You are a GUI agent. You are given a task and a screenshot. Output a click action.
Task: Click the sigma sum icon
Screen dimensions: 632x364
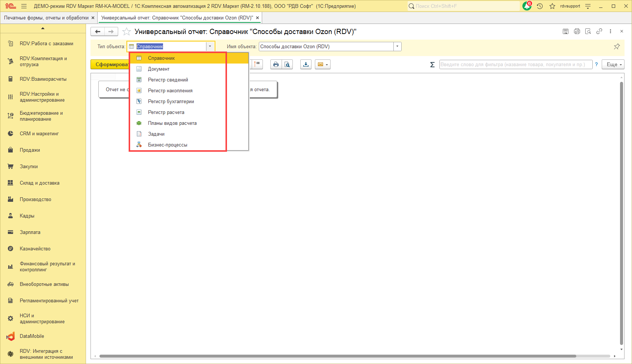(x=432, y=65)
